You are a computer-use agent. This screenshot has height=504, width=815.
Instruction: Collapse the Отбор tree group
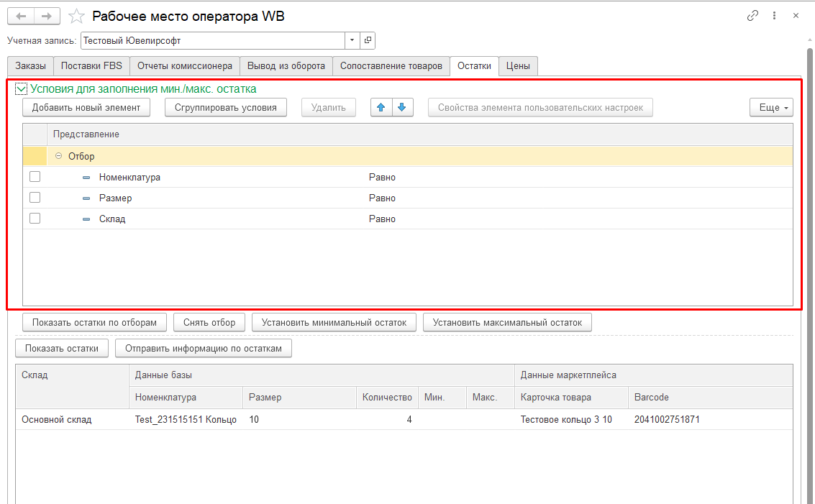(x=59, y=156)
